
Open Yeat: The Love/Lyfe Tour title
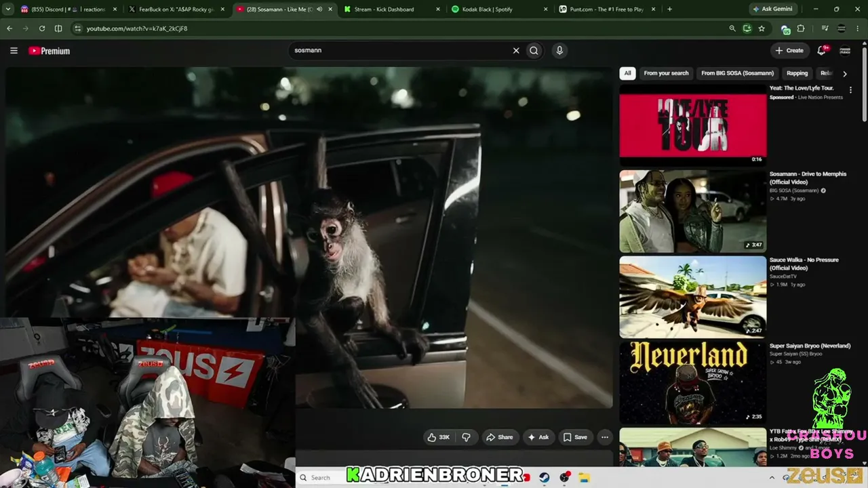click(x=802, y=88)
